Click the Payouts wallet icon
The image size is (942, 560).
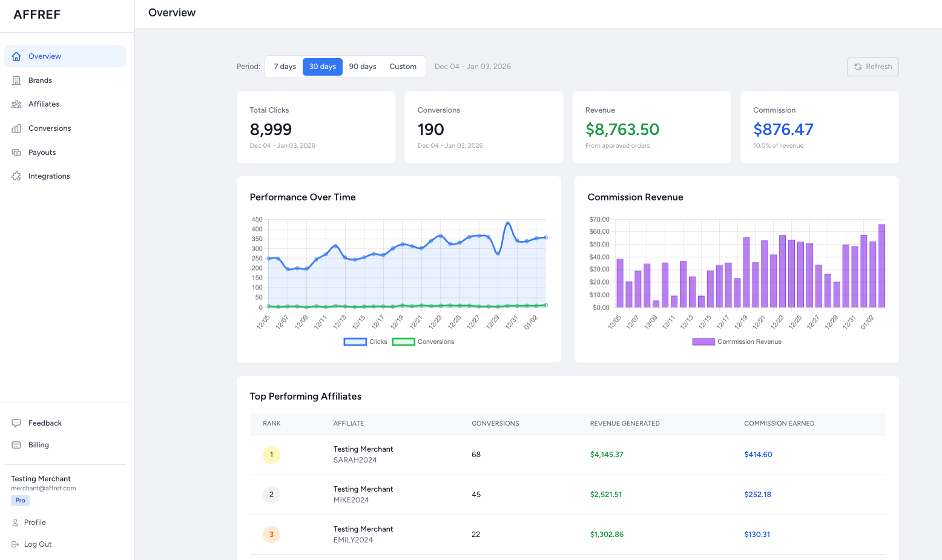tap(16, 153)
